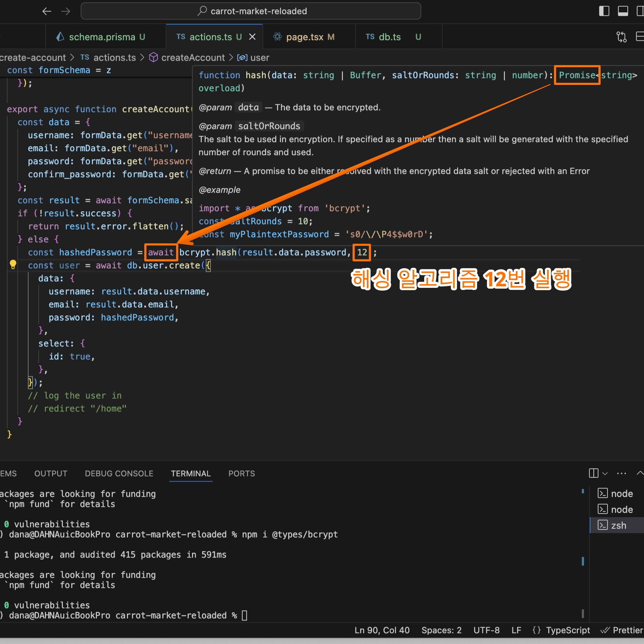Screen dimensions: 644x644
Task: Open the DEBUG CONSOLE panel tab
Action: coord(119,473)
